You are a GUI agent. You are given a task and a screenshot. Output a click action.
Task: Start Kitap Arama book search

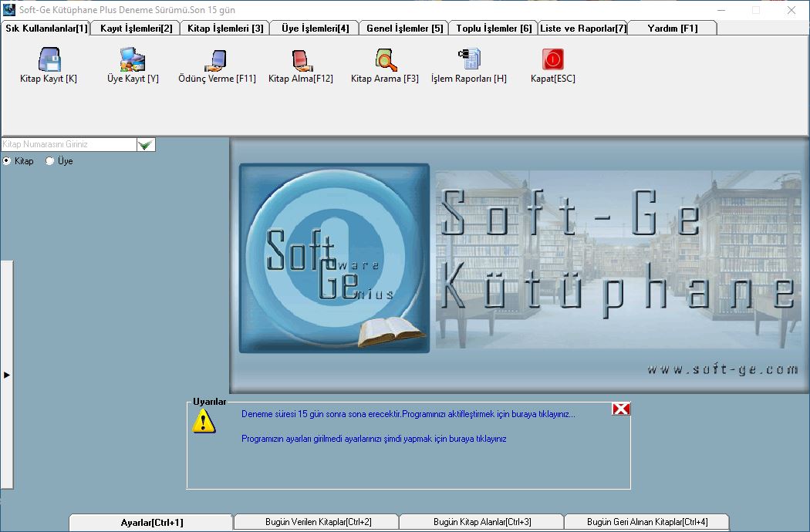386,59
